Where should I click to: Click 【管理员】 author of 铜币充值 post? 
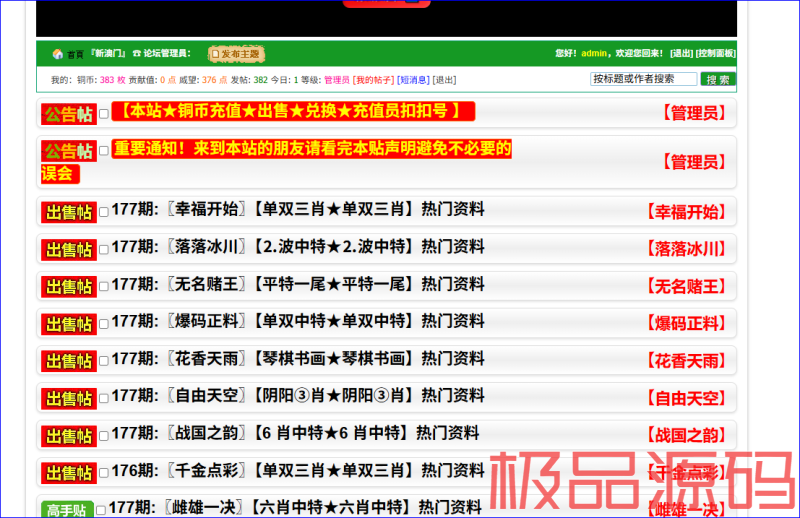tap(694, 113)
